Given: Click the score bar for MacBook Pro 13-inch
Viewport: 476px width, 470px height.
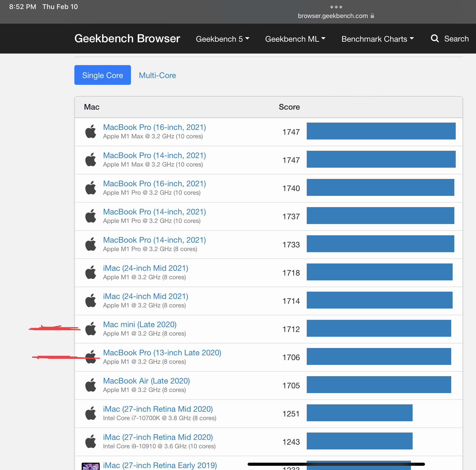Looking at the screenshot, I should (379, 356).
